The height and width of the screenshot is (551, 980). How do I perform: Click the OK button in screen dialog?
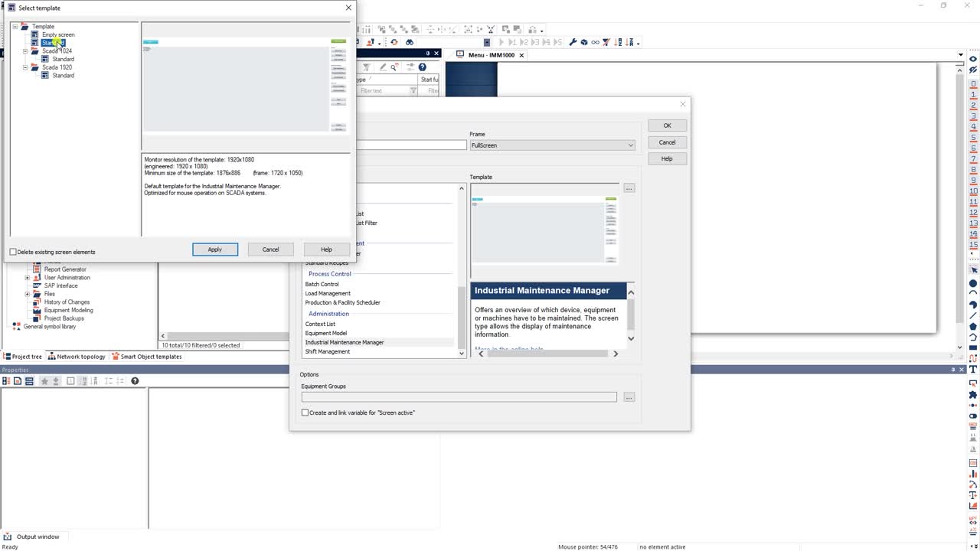click(667, 126)
